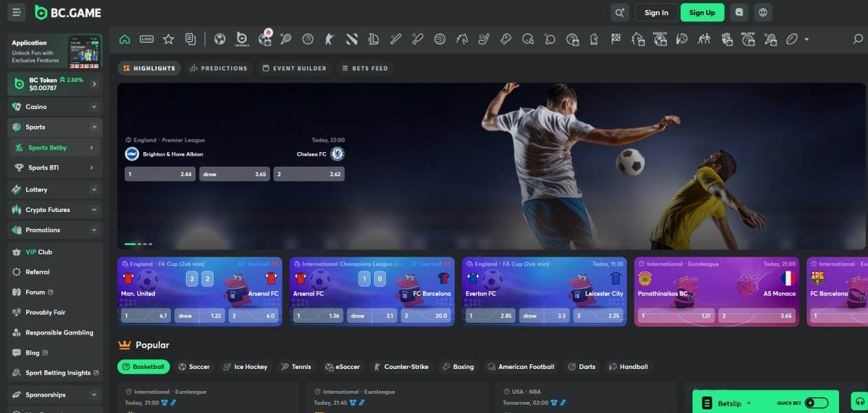The height and width of the screenshot is (413, 868).
Task: Select the ice hockey skate icon
Action: tap(484, 39)
